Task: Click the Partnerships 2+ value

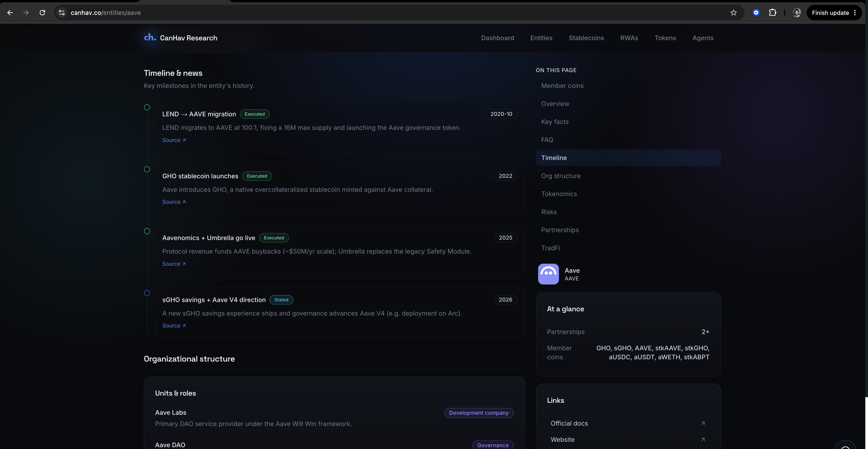Action: [x=705, y=332]
